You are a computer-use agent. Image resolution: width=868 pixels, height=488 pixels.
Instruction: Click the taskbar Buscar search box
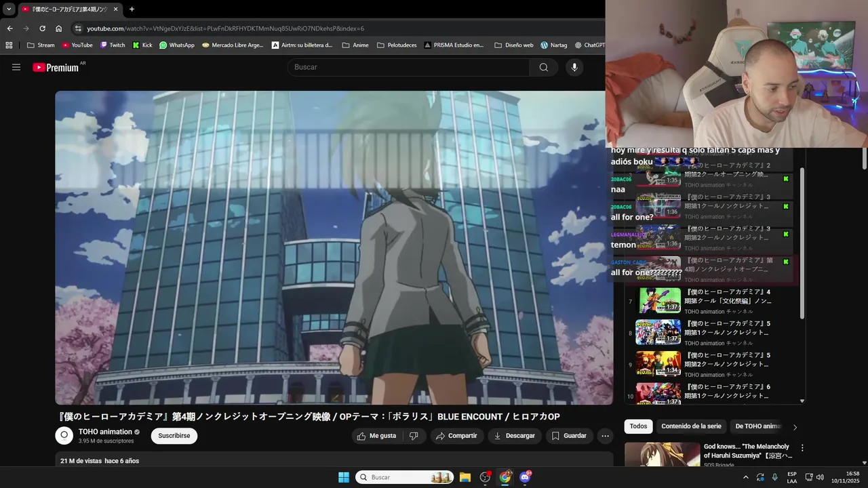[405, 477]
